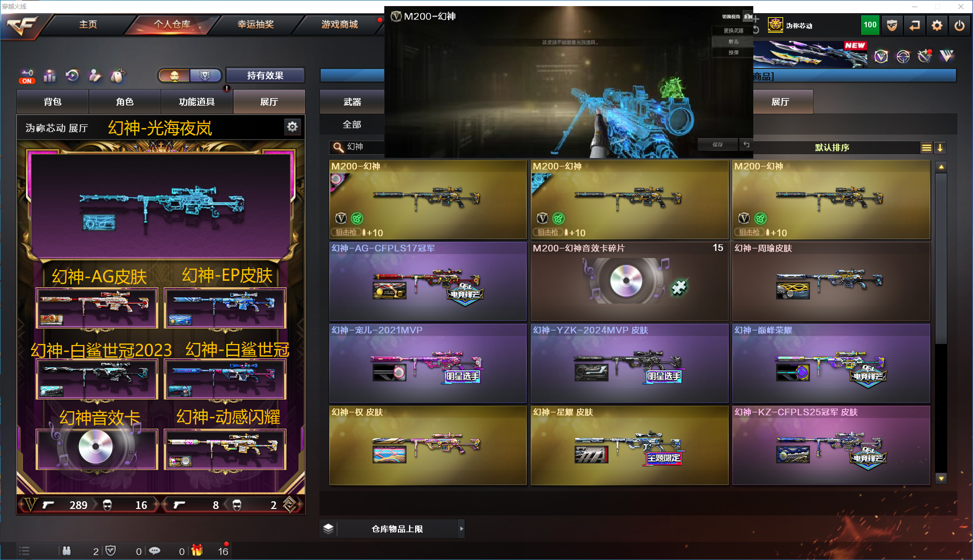Click the wrench tools icon with red dot
The width and height of the screenshot is (973, 560).
925,56
